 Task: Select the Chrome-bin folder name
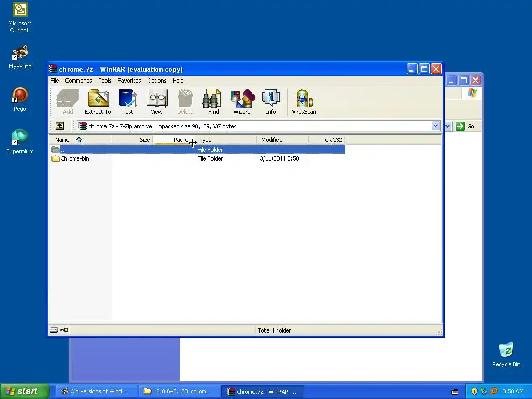click(x=75, y=158)
